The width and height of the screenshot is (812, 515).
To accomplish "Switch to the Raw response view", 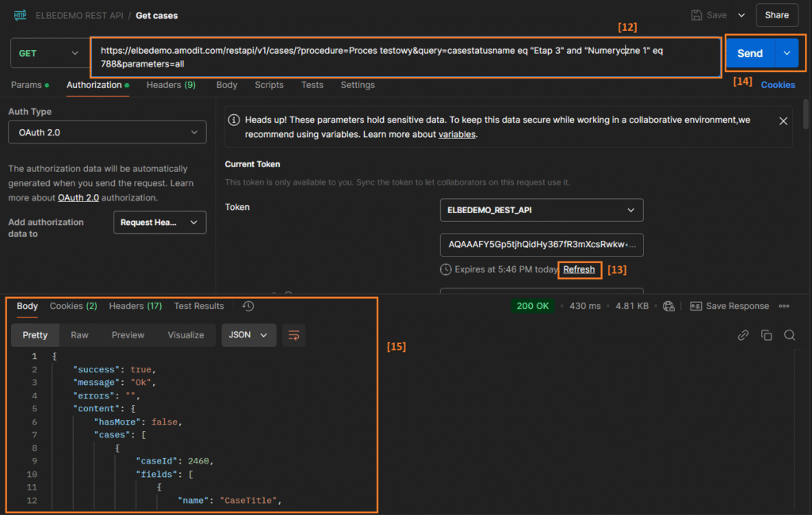I will click(x=79, y=335).
